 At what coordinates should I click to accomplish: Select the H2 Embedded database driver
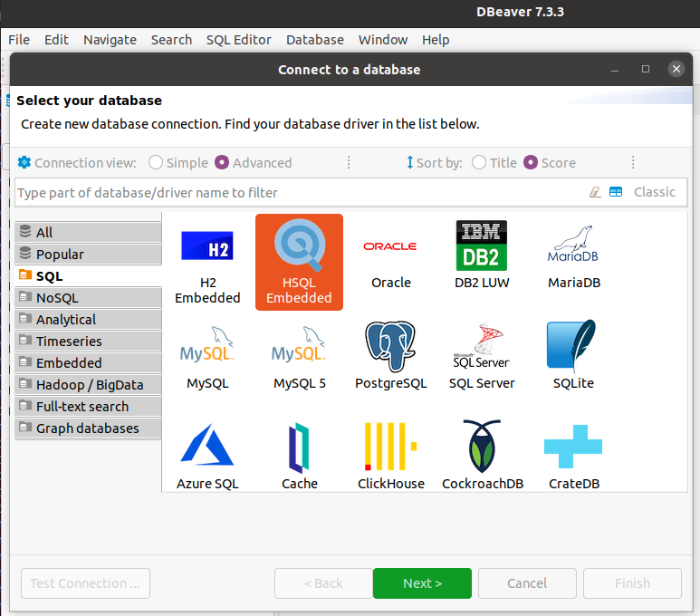tap(207, 262)
